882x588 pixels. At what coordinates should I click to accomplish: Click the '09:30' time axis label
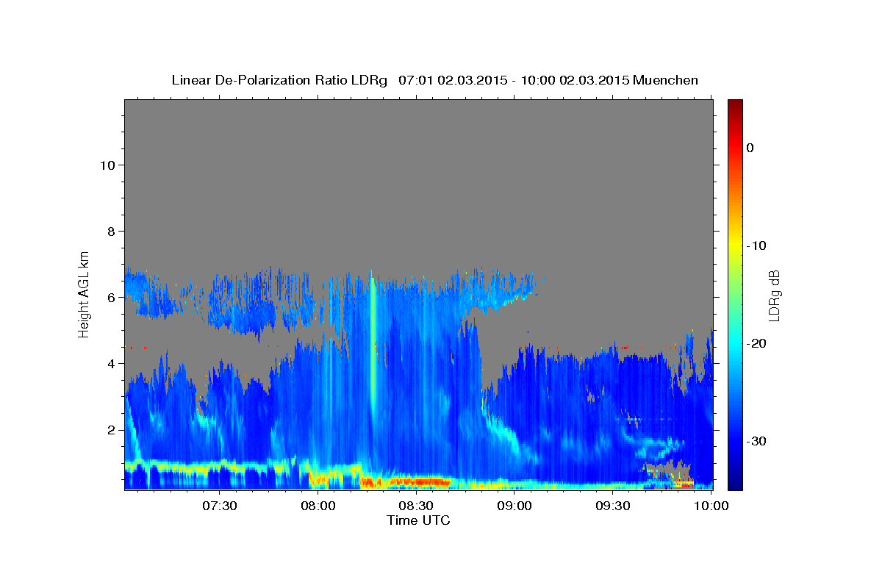coord(612,506)
